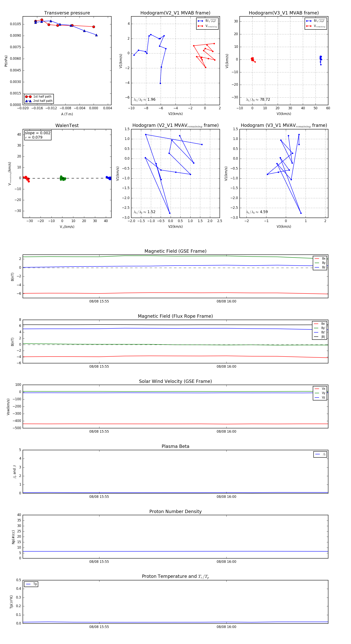The width and height of the screenshot is (351, 644).
Task: Click the red Bx line in the GSE magnetic field plot
Action: 175,293
